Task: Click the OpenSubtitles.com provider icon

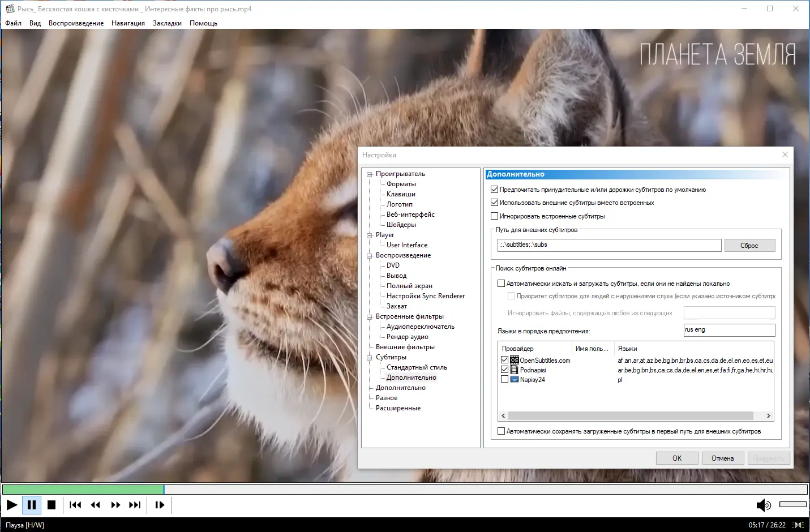Action: coord(514,360)
